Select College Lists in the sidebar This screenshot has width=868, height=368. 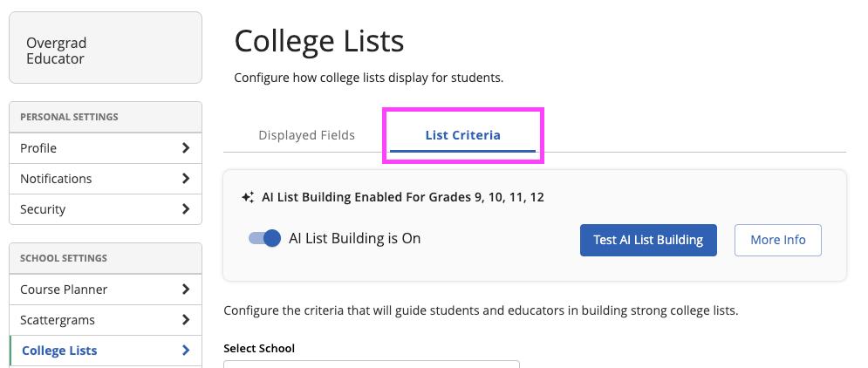point(59,351)
